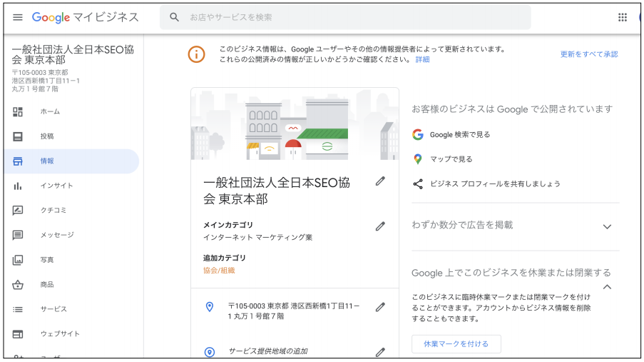Edit the main category with pencil icon
Viewport: 644px width, 362px height.
coord(380,226)
